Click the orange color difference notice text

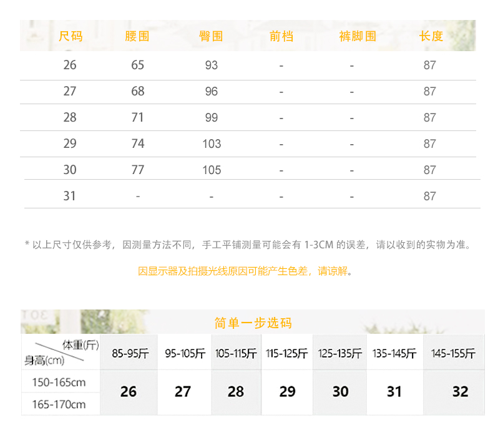point(246,272)
